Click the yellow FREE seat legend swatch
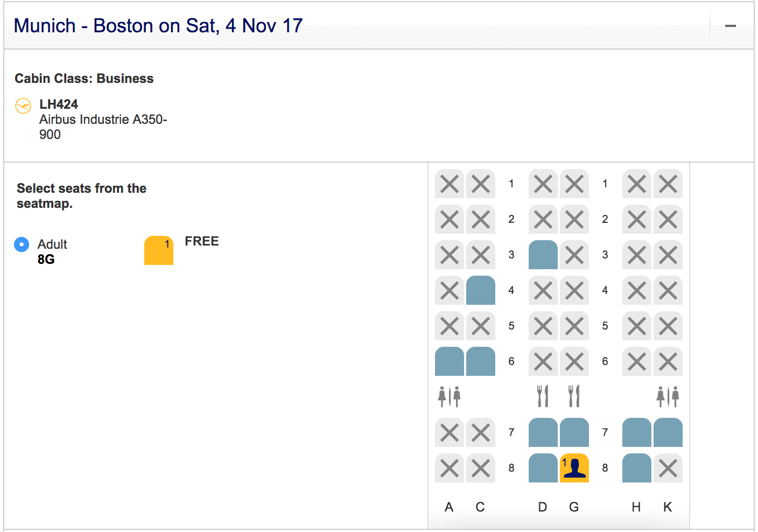This screenshot has width=758, height=532. pyautogui.click(x=158, y=250)
